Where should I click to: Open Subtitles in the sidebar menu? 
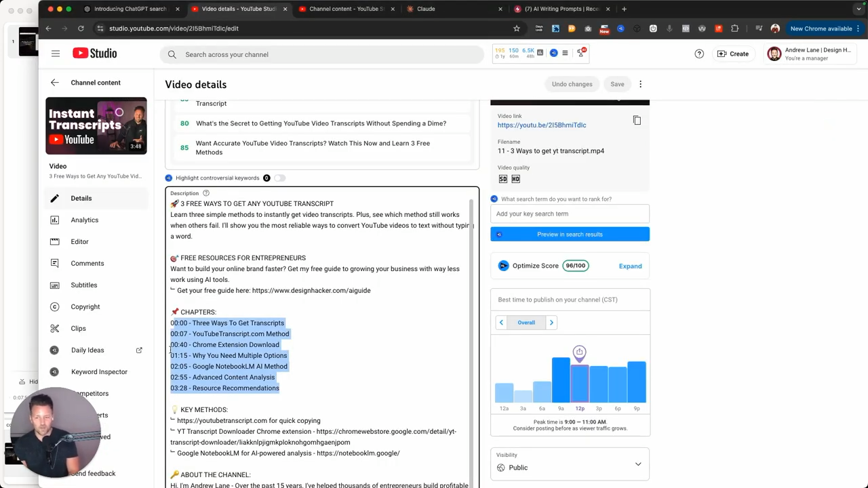tap(83, 285)
